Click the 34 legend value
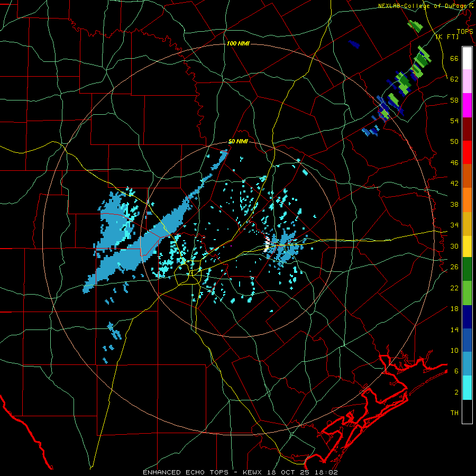Image resolution: width=476 pixels, height=476 pixels. coord(454,225)
